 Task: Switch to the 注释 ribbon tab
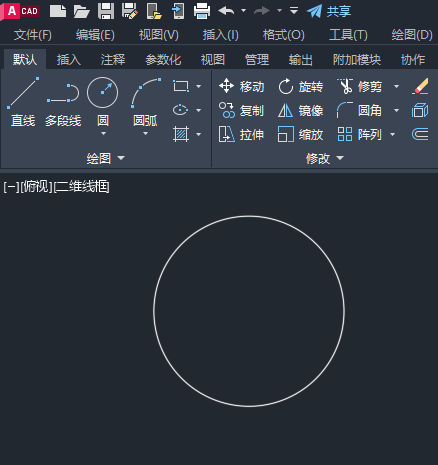click(113, 60)
